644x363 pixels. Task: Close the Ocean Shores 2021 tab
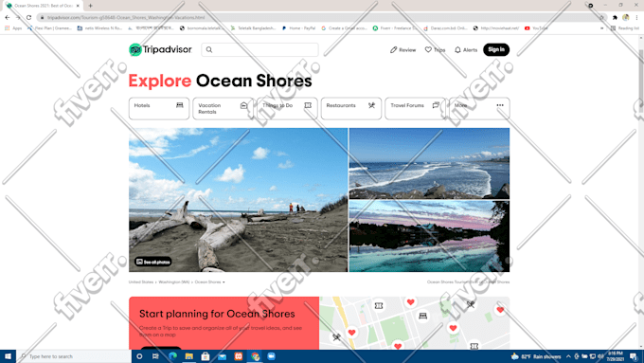click(78, 6)
